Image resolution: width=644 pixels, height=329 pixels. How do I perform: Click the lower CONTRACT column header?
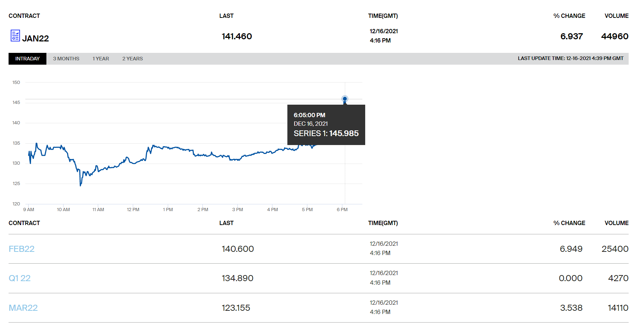click(x=24, y=223)
